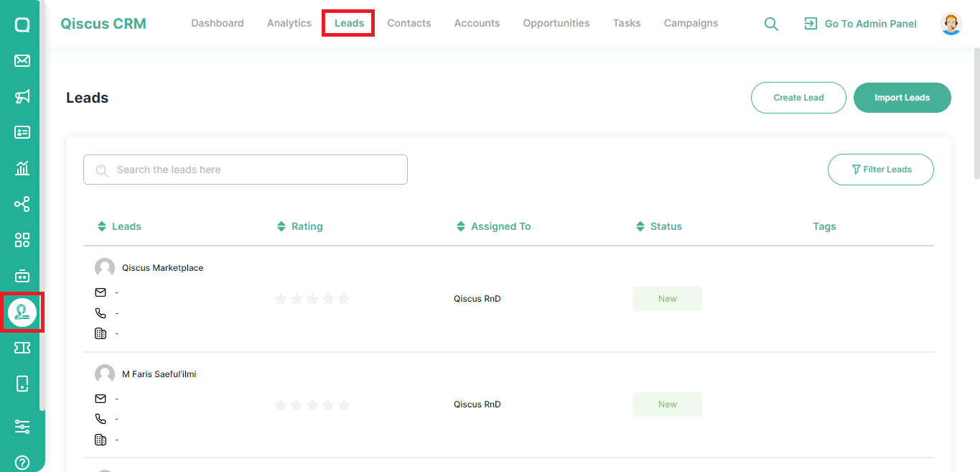Sort the table by Leads column
The height and width of the screenshot is (472, 980).
[x=102, y=226]
